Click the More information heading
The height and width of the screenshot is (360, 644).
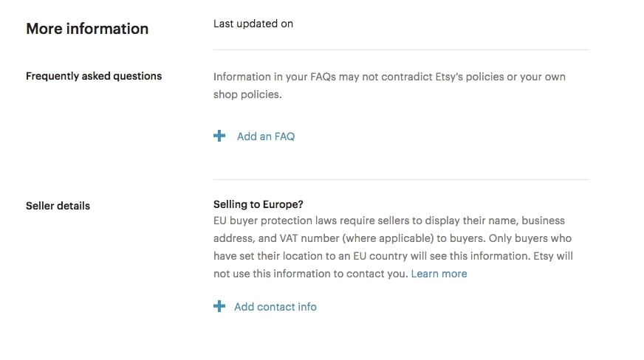87,29
